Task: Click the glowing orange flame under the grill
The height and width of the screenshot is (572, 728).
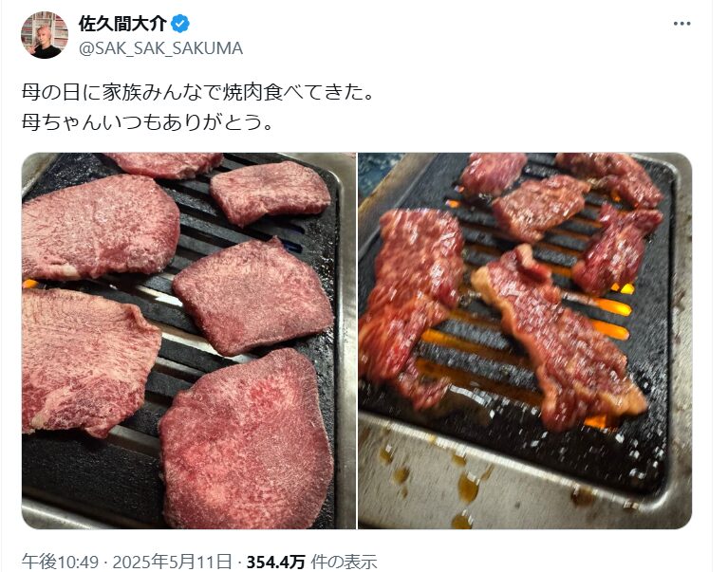Action: coord(612,308)
